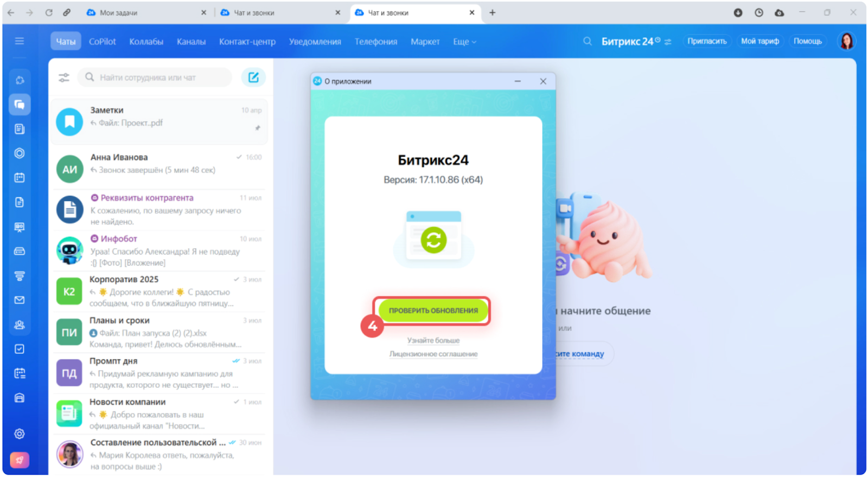Click the pink rocket icon at sidebar bottom
Image resolution: width=868 pixels, height=478 pixels.
(x=20, y=460)
